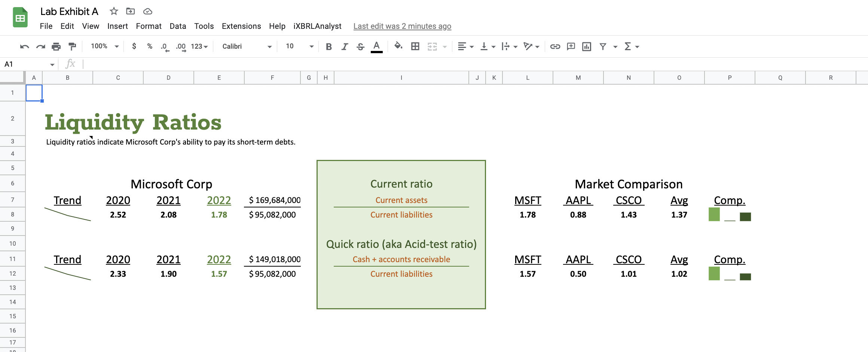Create a filter

[x=603, y=46]
